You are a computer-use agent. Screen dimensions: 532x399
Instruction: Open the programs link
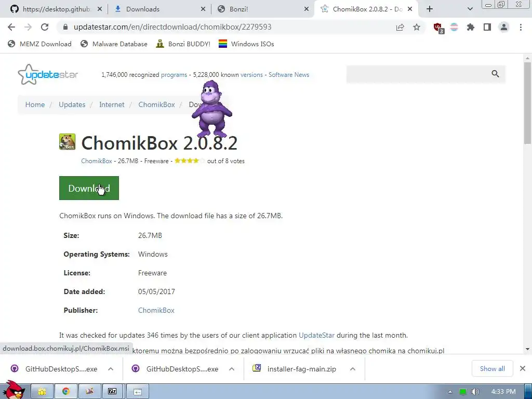click(174, 75)
